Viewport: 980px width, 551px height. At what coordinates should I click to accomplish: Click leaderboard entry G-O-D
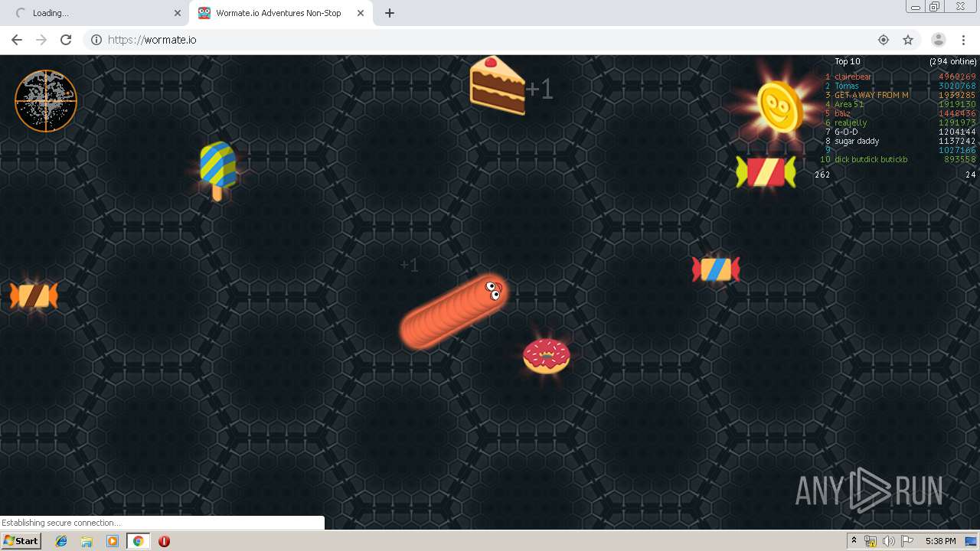click(x=846, y=132)
